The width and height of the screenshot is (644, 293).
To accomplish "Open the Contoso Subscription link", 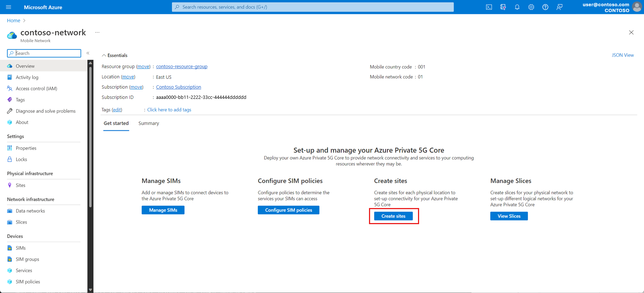I will pos(178,87).
